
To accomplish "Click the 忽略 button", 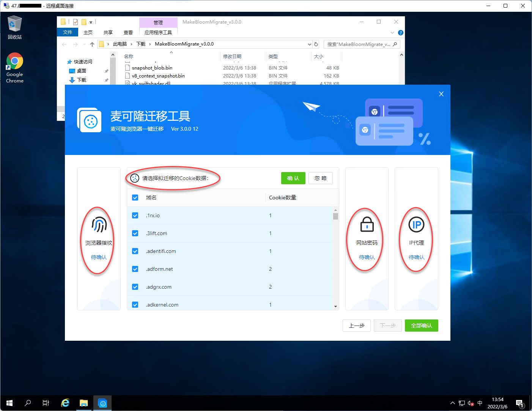I will tap(321, 178).
